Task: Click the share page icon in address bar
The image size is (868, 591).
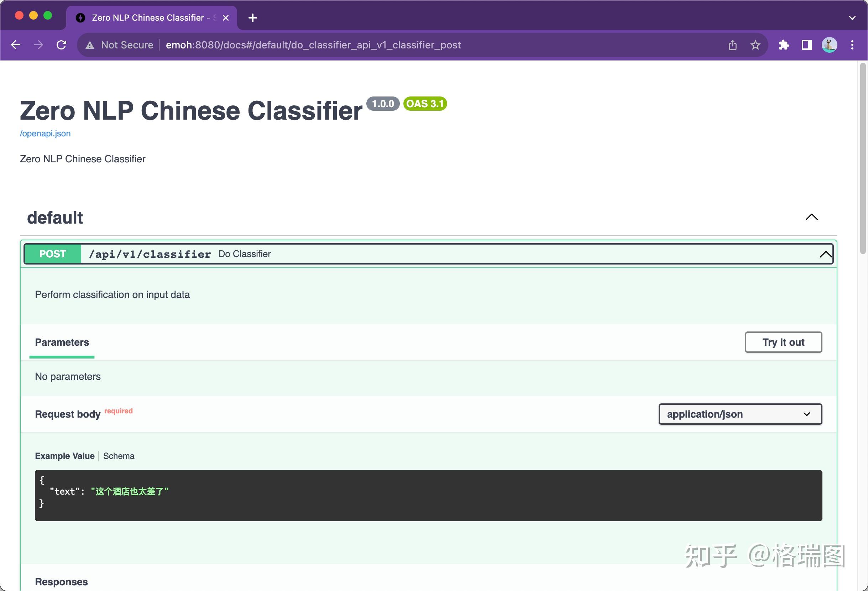Action: point(732,45)
